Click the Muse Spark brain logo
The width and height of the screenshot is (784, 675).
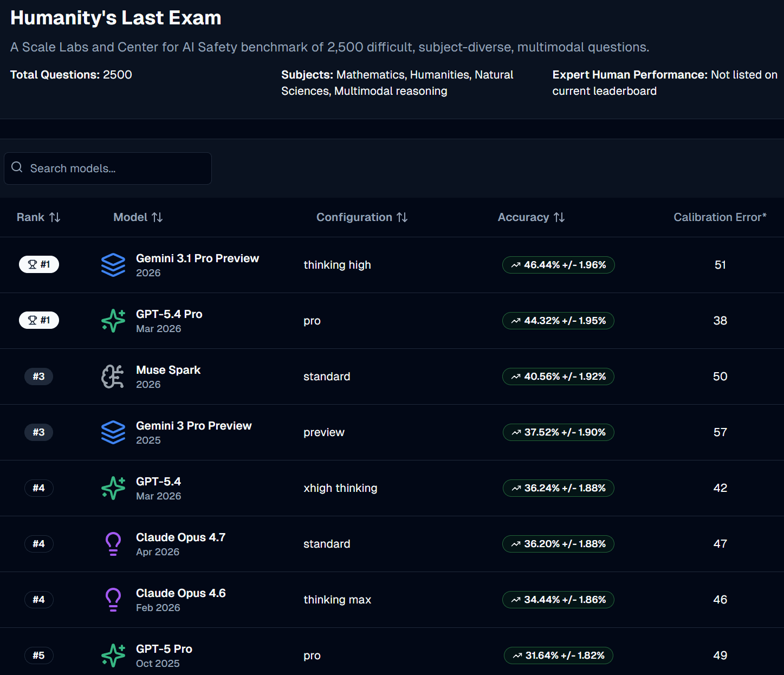113,377
